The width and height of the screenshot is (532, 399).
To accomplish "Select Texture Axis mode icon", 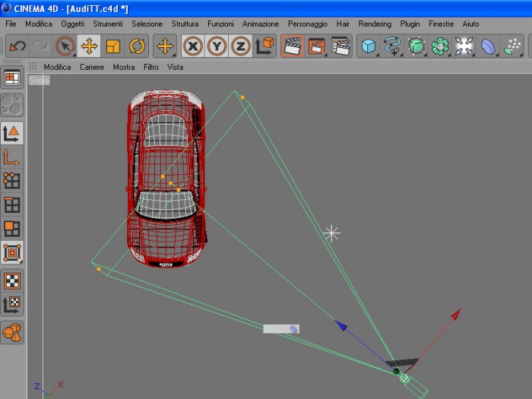I will coord(12,305).
